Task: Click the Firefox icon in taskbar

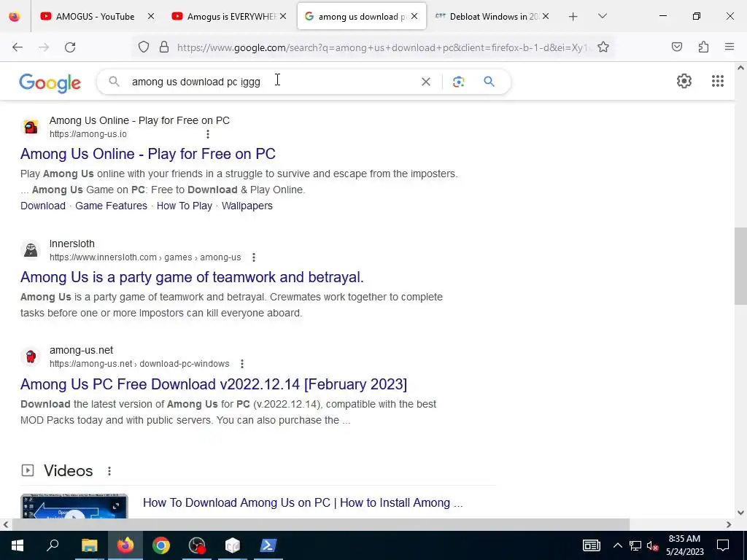Action: click(x=125, y=545)
